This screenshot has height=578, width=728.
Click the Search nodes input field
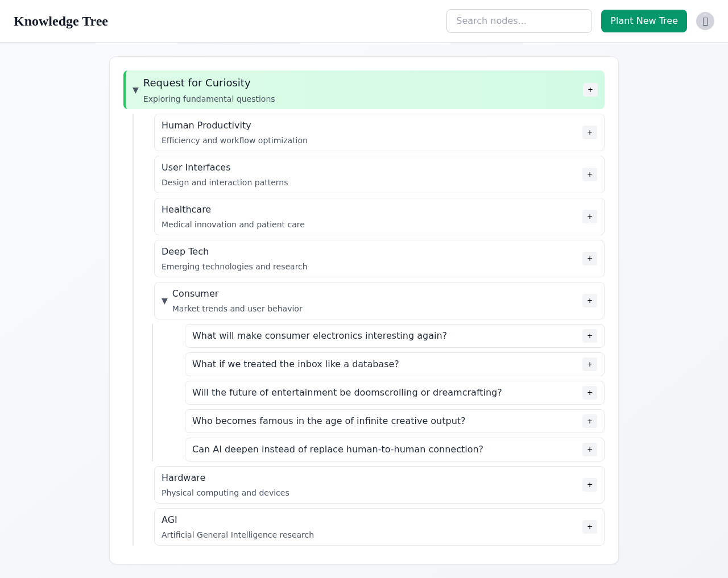pos(519,20)
